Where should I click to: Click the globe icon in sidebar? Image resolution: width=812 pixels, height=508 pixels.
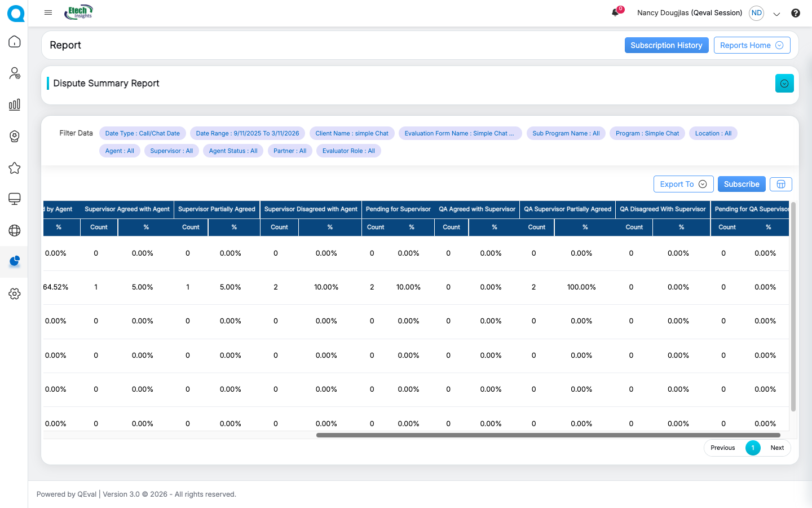(15, 230)
